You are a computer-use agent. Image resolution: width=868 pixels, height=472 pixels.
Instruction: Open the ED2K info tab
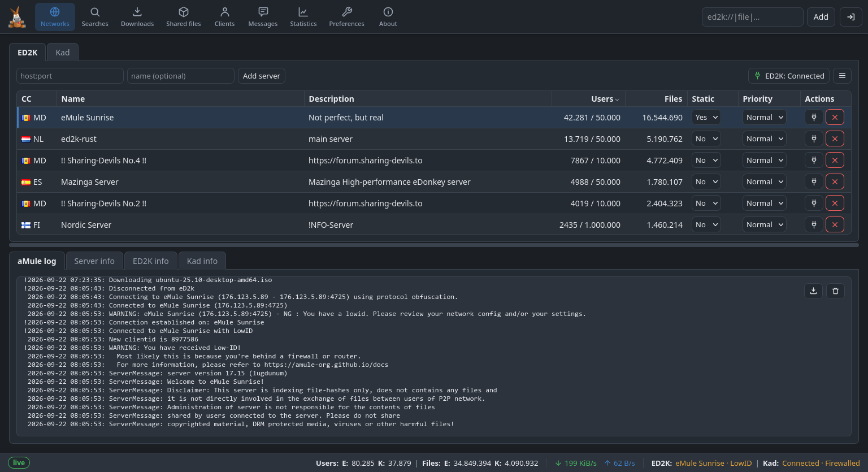tap(151, 261)
